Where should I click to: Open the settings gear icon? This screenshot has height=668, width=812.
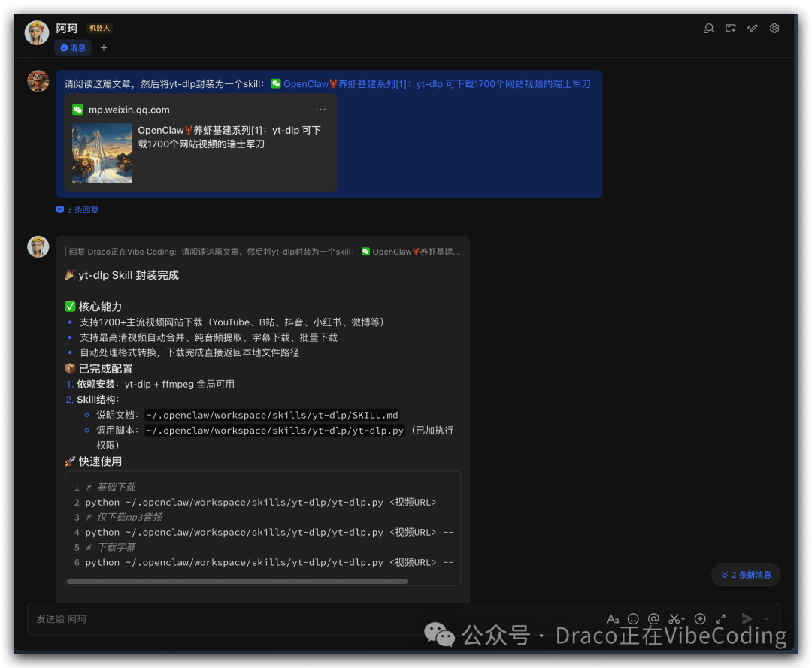(x=774, y=28)
